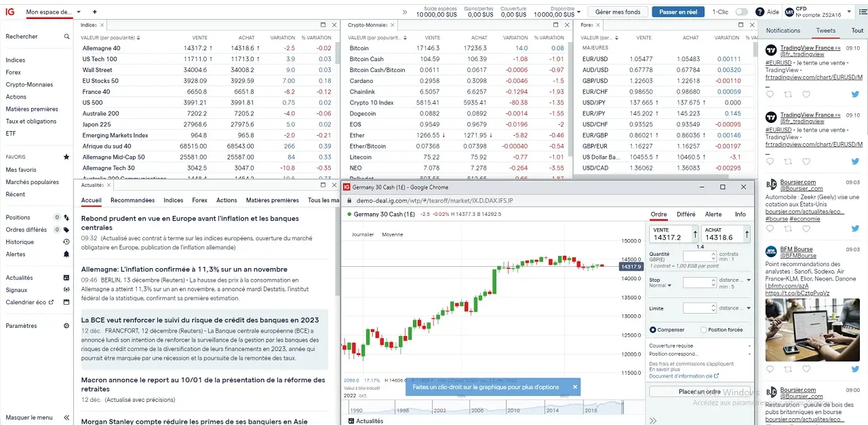Click the search magnifier icon beside Rechercher
Image resolution: width=868 pixels, height=425 pixels.
(x=66, y=37)
